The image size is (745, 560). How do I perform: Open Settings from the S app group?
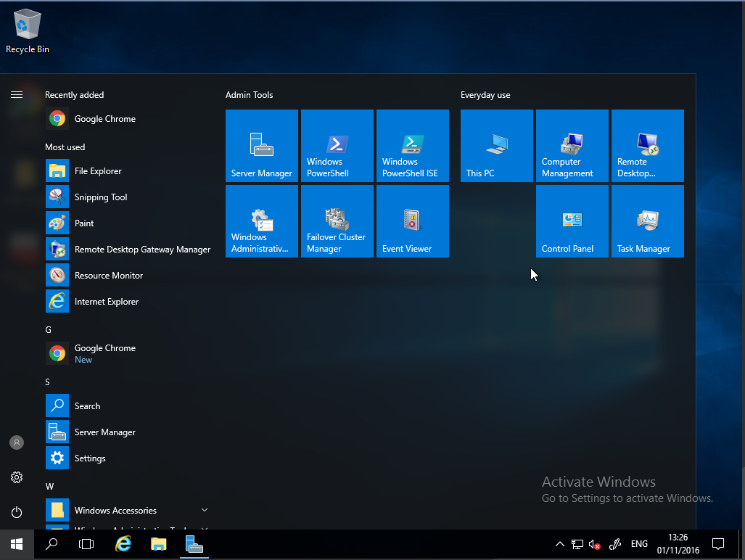pos(128,458)
